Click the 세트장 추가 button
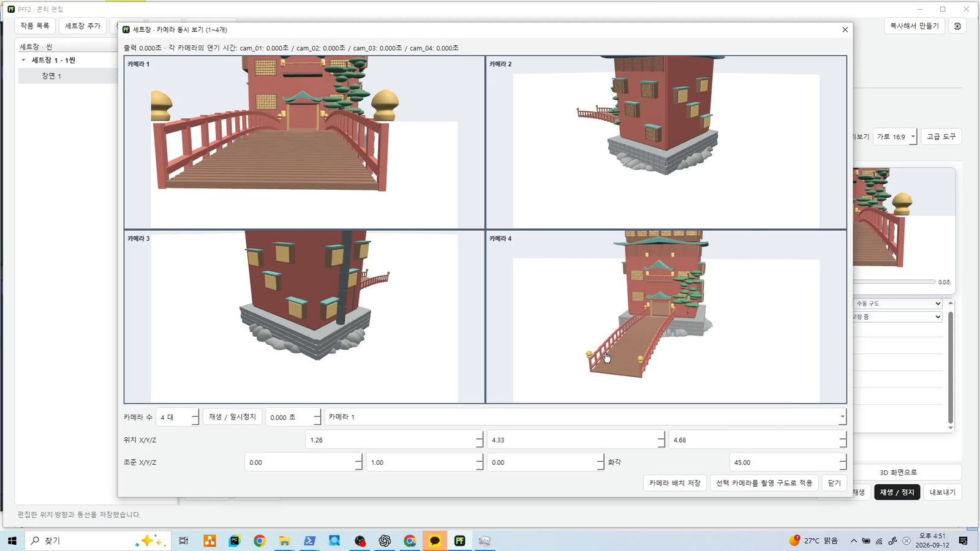This screenshot has height=551, width=980. 83,26
